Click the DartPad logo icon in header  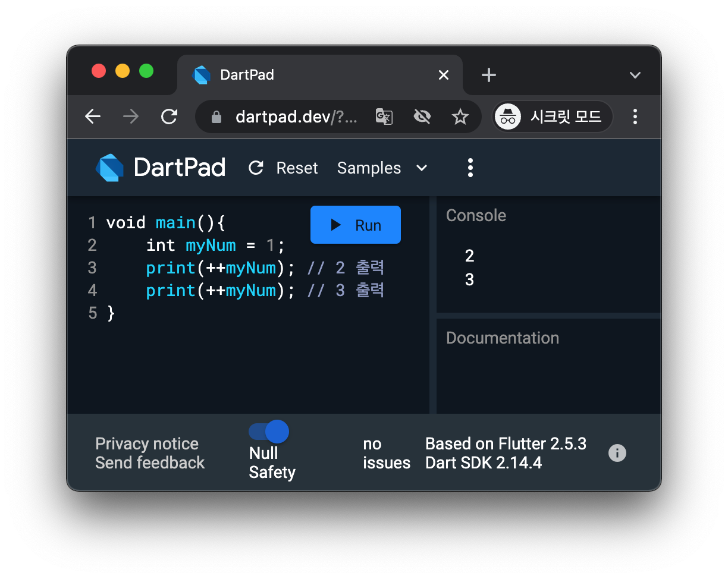click(109, 168)
